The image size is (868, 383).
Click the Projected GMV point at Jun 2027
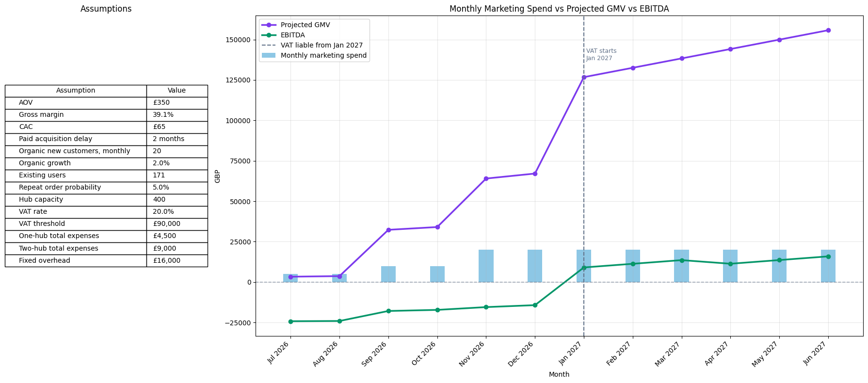click(828, 31)
